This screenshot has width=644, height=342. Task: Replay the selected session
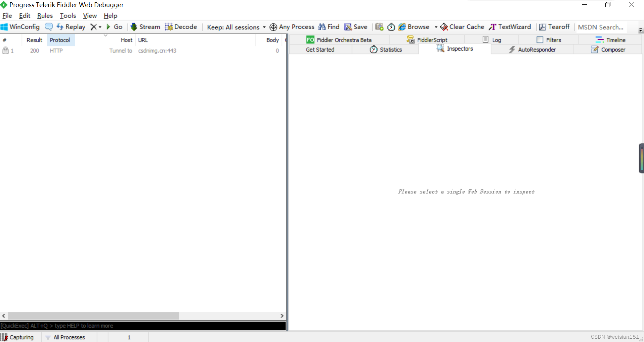71,27
